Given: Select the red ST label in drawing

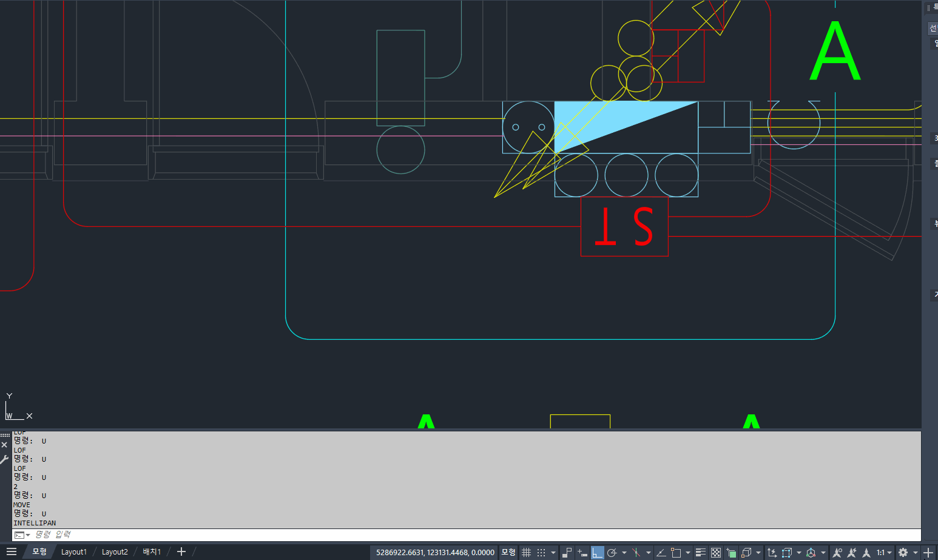Looking at the screenshot, I should point(624,226).
